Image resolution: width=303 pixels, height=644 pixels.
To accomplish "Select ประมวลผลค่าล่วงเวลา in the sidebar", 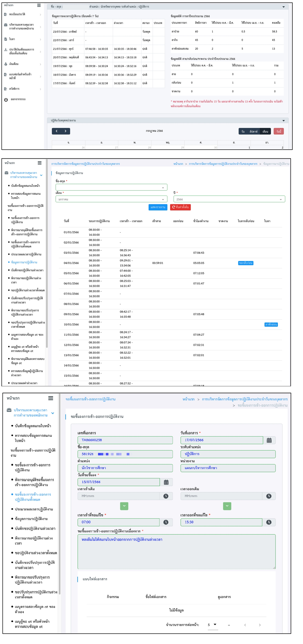I will click(x=24, y=383).
